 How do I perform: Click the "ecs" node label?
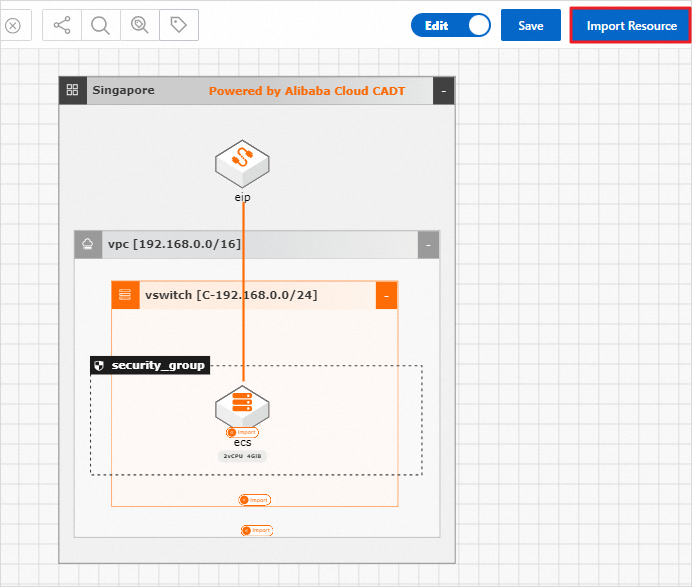[x=242, y=442]
